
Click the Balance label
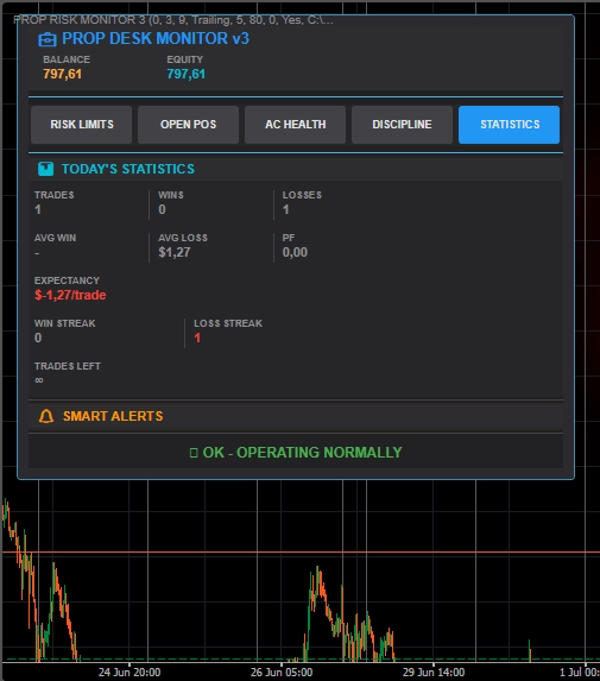(x=66, y=60)
